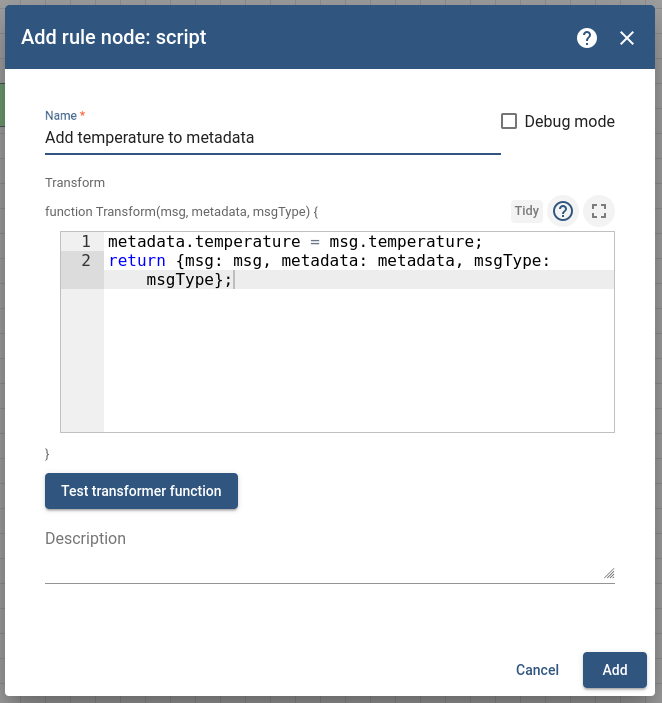Place cursor on metadata.temperature code line

[295, 242]
